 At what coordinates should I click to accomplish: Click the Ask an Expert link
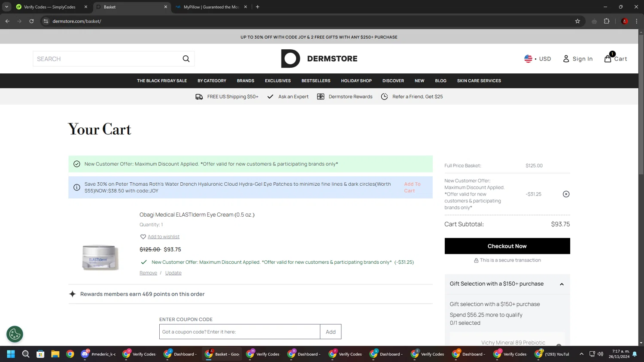(x=293, y=97)
